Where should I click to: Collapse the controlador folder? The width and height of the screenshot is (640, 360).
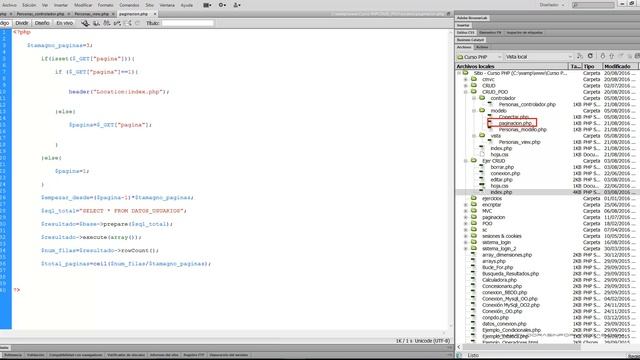tap(474, 98)
